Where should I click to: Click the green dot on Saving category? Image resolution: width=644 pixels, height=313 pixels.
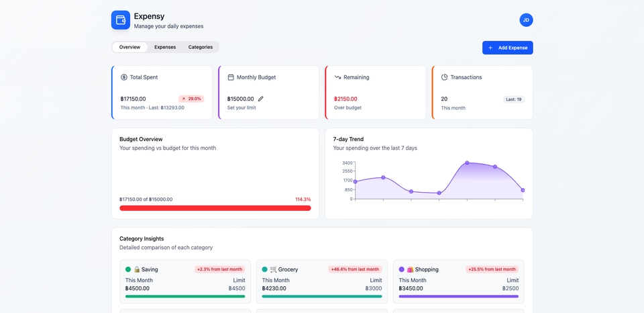(128, 269)
